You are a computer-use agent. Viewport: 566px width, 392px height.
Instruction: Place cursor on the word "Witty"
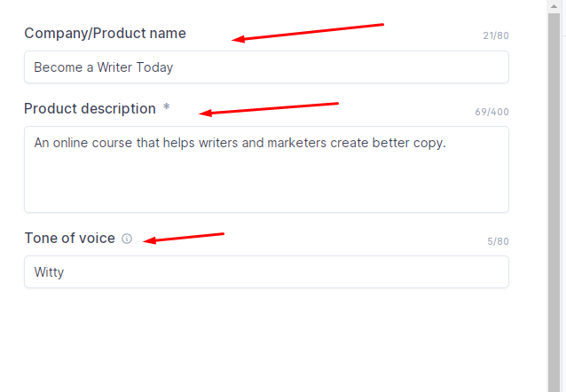pos(49,272)
